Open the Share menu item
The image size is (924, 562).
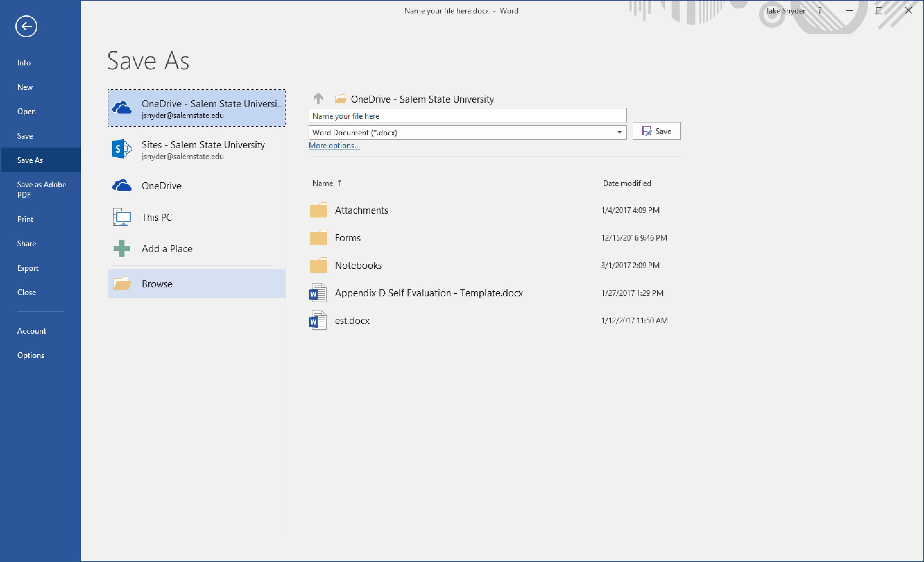tap(27, 244)
